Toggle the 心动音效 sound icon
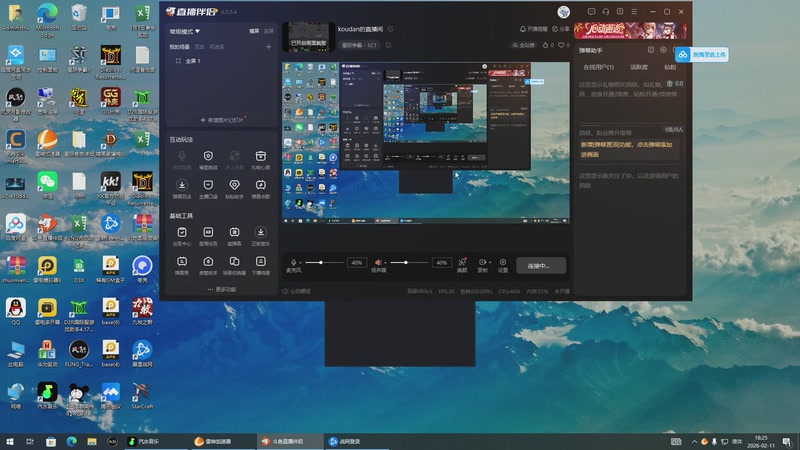 tap(285, 291)
